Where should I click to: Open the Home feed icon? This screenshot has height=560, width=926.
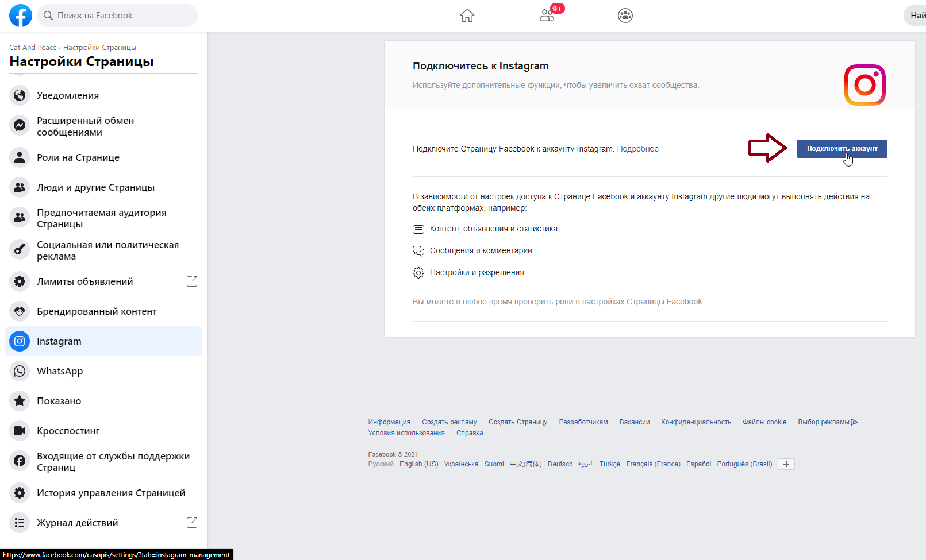[x=467, y=16]
